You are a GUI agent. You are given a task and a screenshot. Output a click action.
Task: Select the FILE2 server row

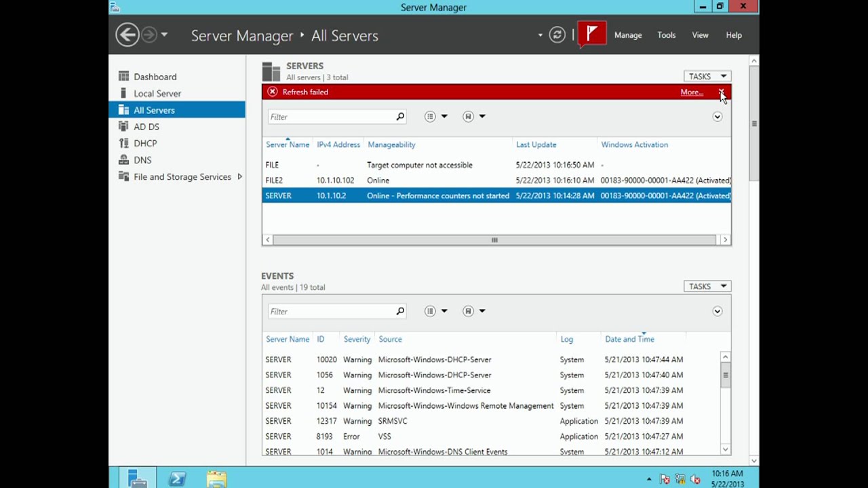496,180
